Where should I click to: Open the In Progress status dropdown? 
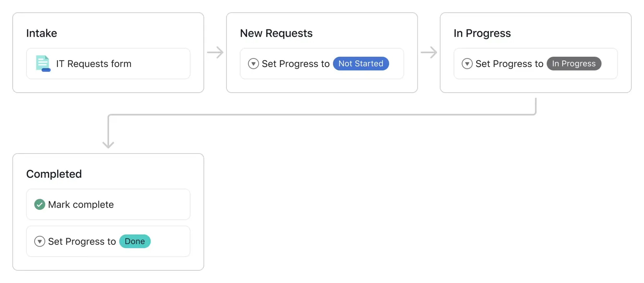[574, 64]
